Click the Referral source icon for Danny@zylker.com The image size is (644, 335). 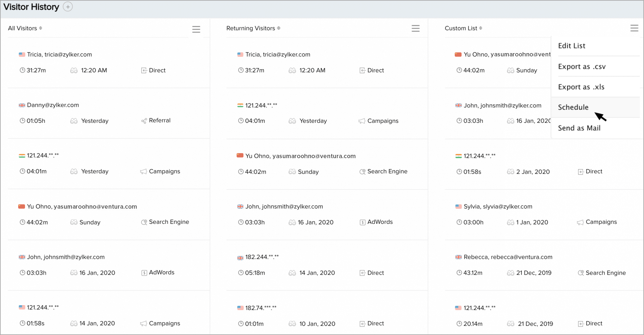[x=144, y=121]
